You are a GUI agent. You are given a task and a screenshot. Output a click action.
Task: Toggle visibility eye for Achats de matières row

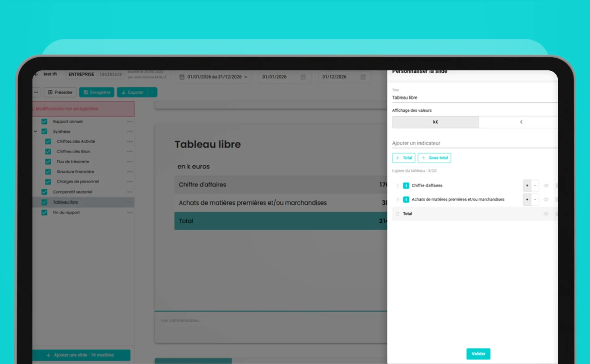546,200
